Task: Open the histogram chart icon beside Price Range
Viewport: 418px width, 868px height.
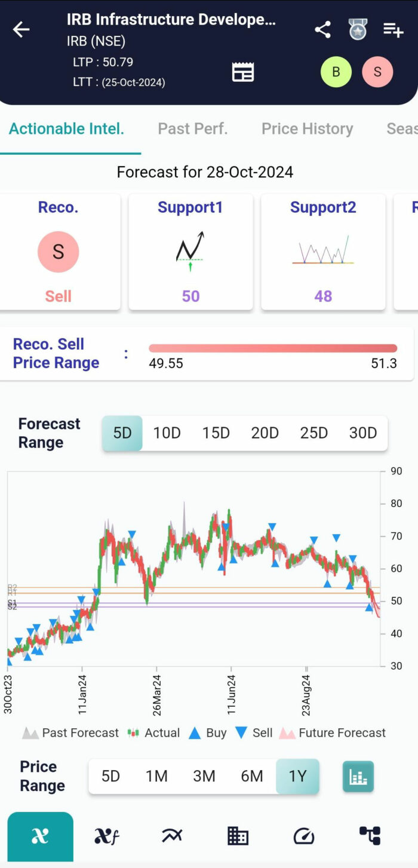Action: [x=358, y=777]
